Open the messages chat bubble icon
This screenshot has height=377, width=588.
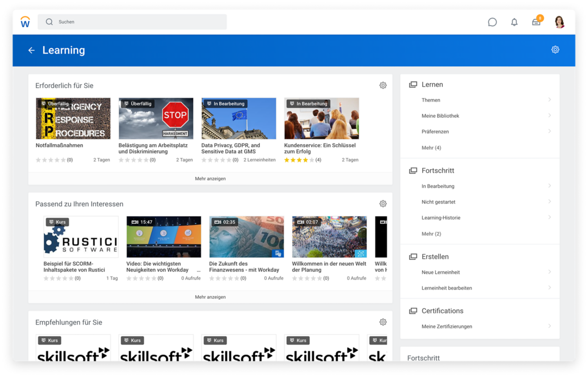(492, 22)
